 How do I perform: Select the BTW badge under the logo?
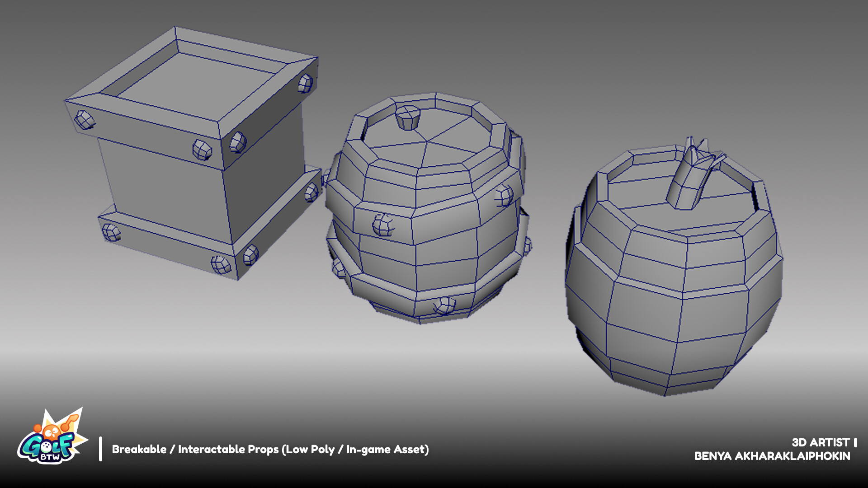click(x=50, y=456)
